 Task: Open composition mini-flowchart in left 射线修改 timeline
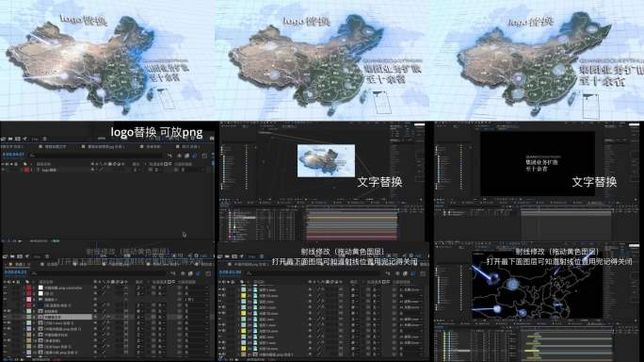click(x=172, y=273)
